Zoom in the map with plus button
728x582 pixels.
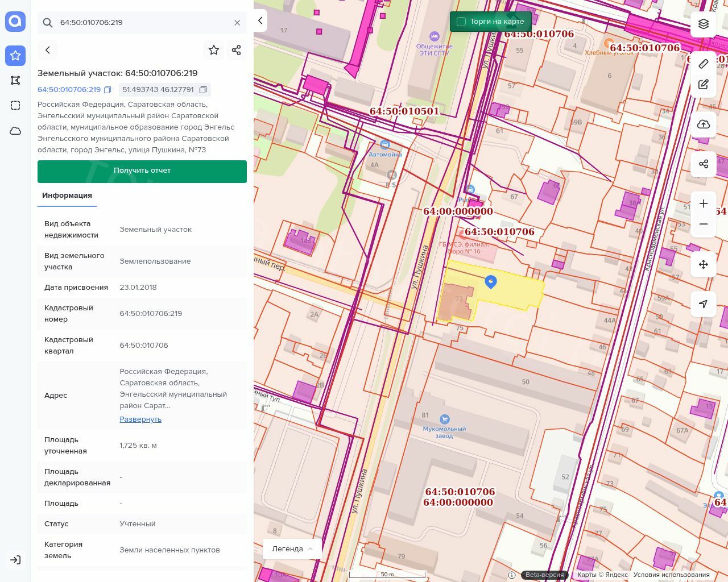click(704, 203)
